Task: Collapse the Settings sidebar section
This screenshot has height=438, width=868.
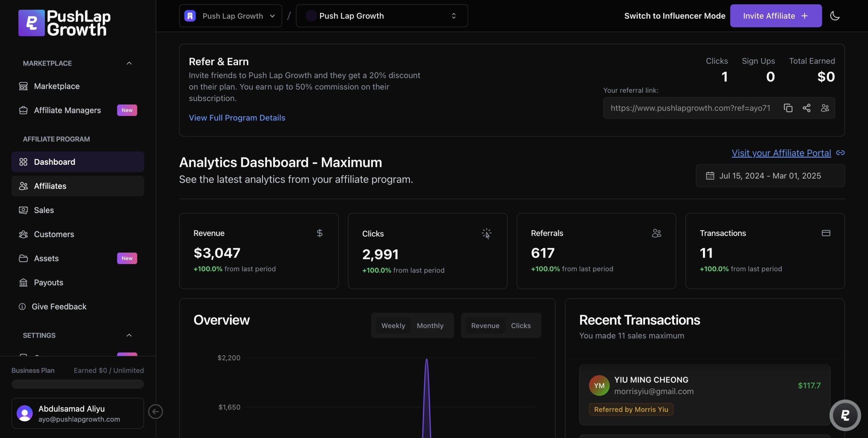Action: click(129, 335)
